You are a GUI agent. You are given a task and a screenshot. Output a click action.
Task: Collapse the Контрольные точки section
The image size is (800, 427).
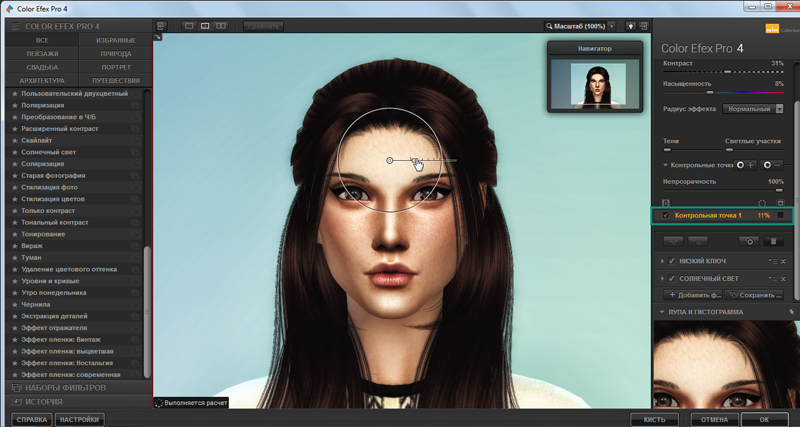click(666, 165)
